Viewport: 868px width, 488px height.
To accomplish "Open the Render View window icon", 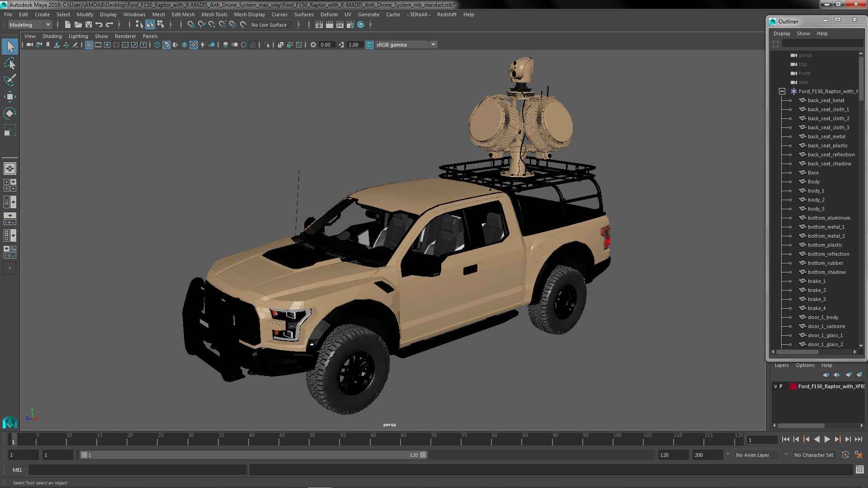I will 319,25.
